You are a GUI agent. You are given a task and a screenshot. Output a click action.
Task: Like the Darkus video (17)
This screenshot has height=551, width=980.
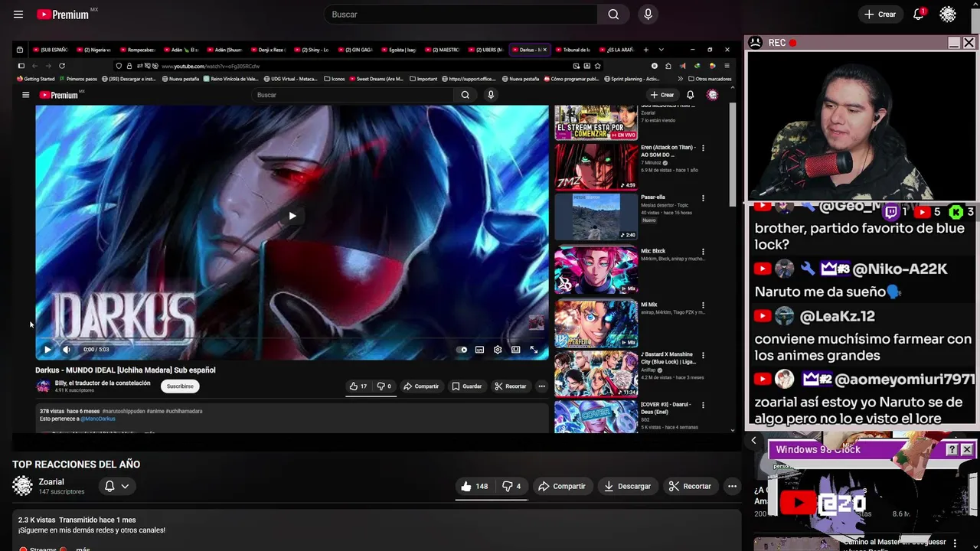[358, 386]
